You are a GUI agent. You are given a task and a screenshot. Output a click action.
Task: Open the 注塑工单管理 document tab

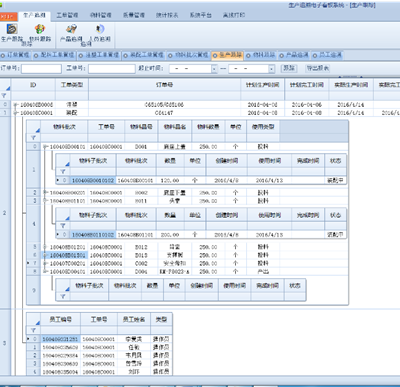click(x=99, y=55)
